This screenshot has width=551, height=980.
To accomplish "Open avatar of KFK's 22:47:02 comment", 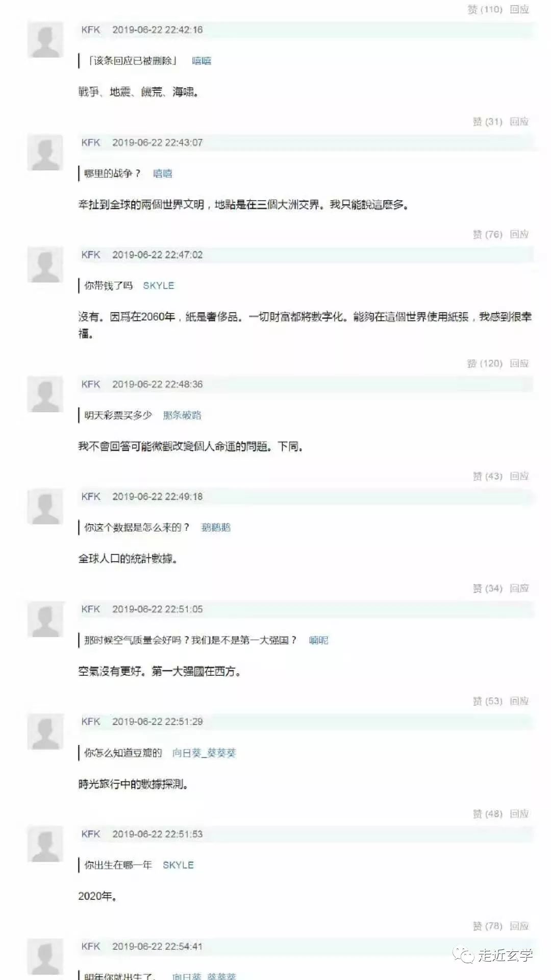I will coord(45,265).
